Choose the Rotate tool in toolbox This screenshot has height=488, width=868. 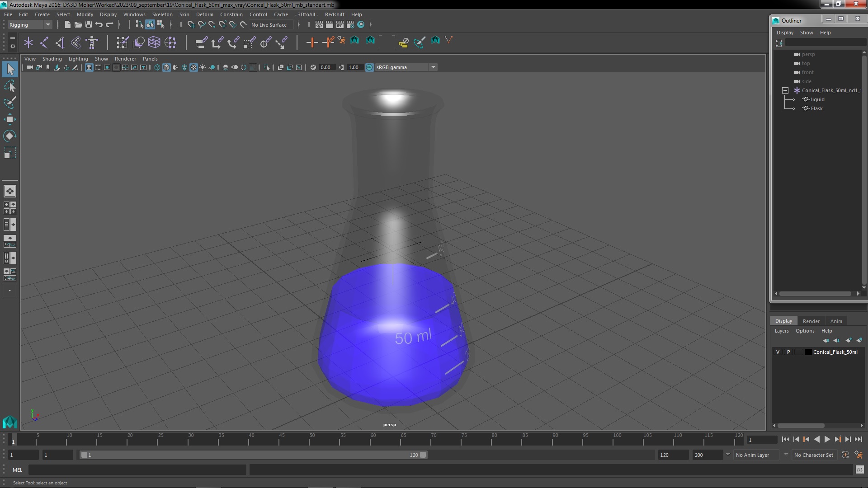click(x=10, y=136)
